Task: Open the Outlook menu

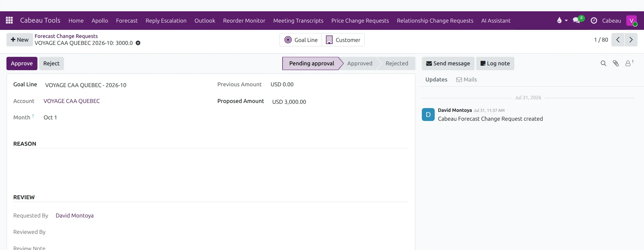Action: tap(205, 20)
